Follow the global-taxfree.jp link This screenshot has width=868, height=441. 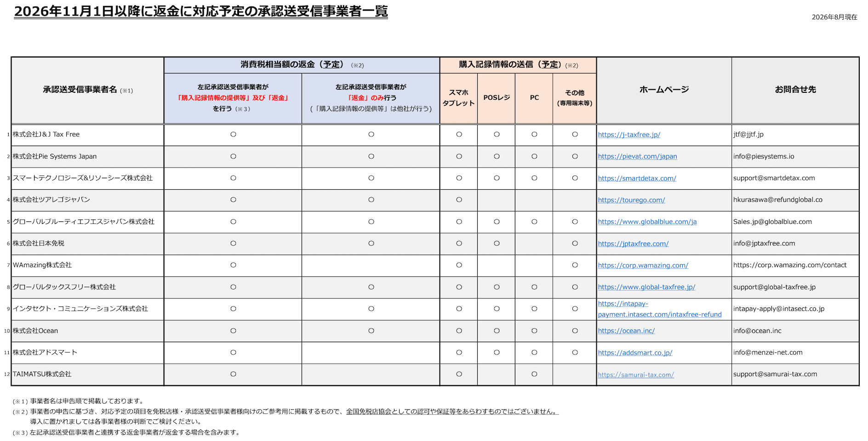click(646, 287)
